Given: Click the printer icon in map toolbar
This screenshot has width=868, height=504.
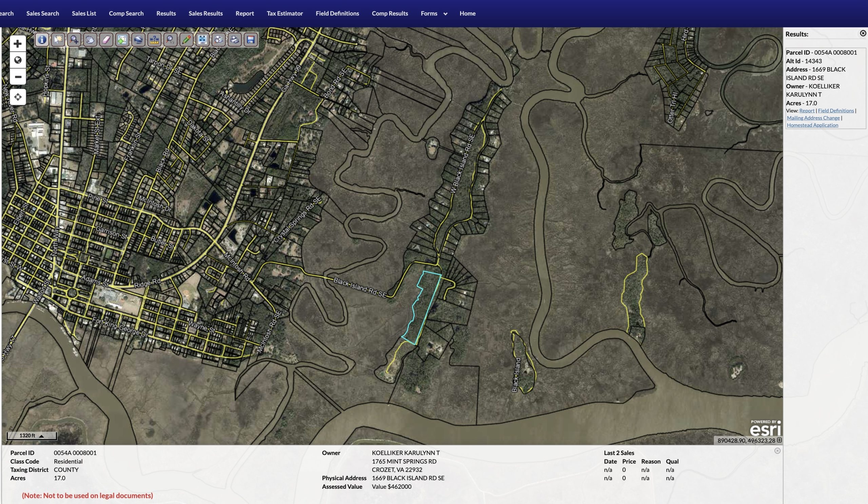Looking at the screenshot, I should tap(235, 40).
